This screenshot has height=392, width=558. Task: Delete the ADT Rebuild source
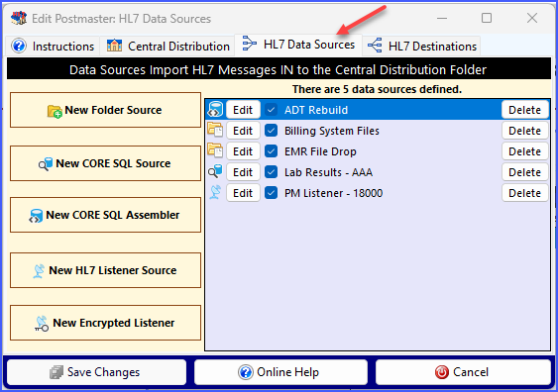point(525,110)
